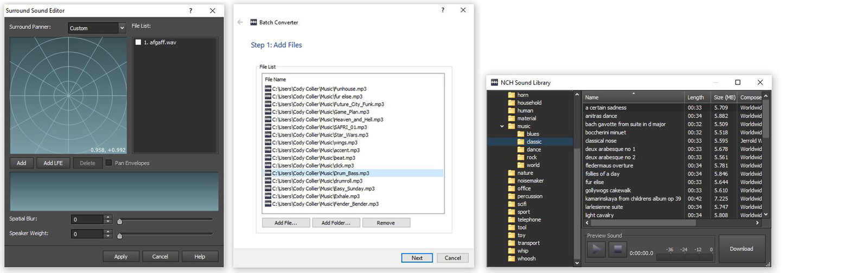Image resolution: width=868 pixels, height=273 pixels.
Task: Click the Spatial Blur slider handle
Action: coord(120,221)
